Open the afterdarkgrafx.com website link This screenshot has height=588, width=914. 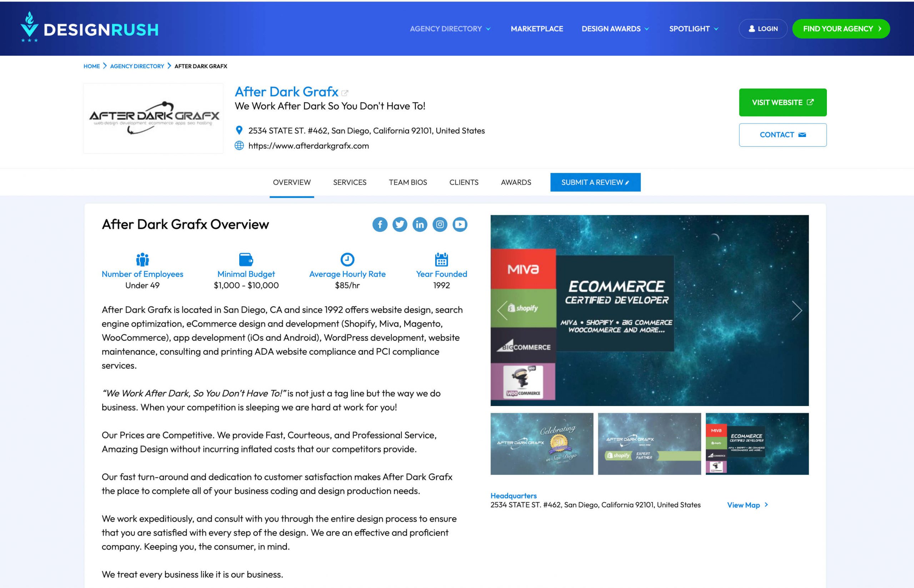(x=308, y=146)
